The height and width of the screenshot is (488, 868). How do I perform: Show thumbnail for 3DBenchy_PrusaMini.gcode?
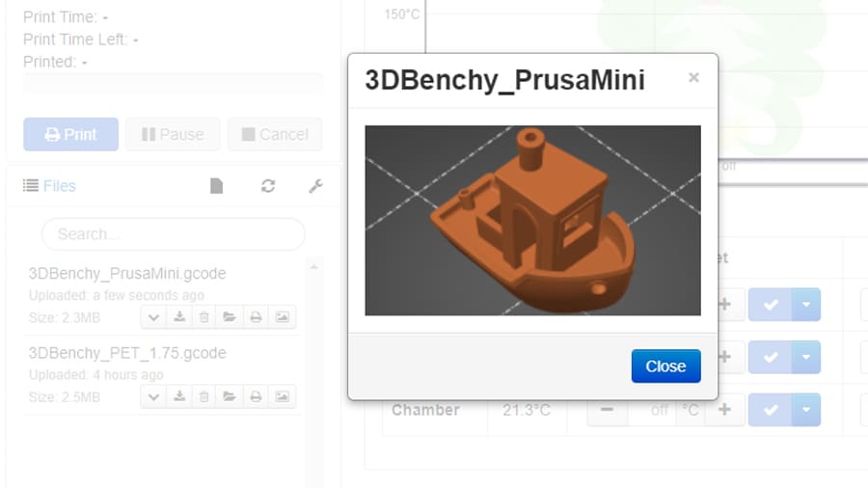(x=283, y=317)
